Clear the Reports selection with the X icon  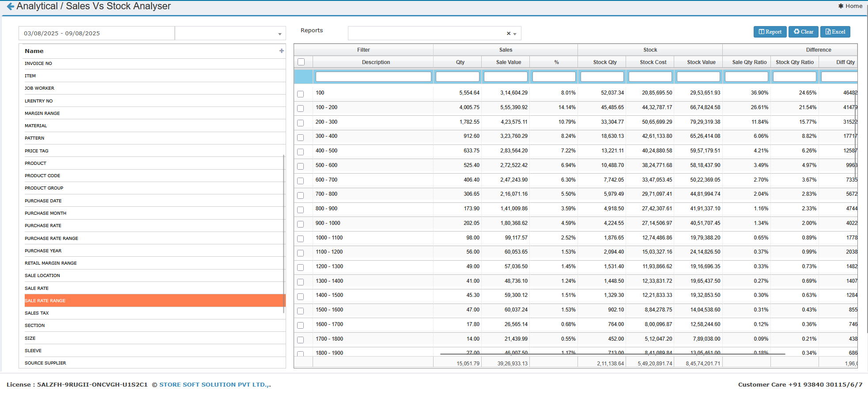[508, 34]
